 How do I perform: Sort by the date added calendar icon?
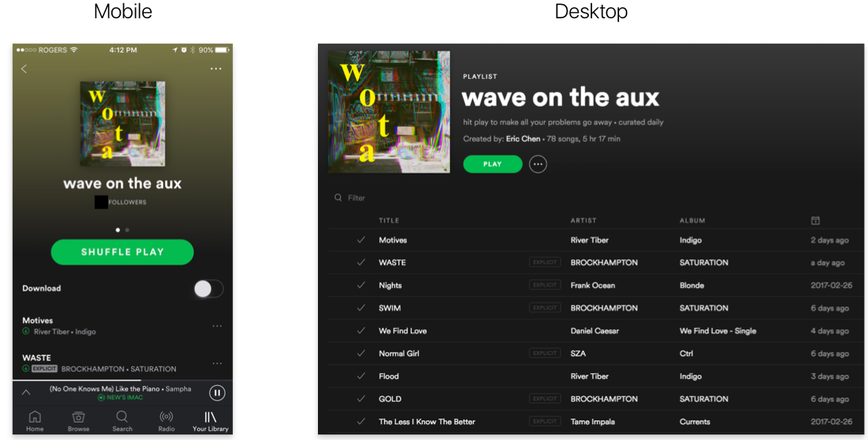[816, 220]
